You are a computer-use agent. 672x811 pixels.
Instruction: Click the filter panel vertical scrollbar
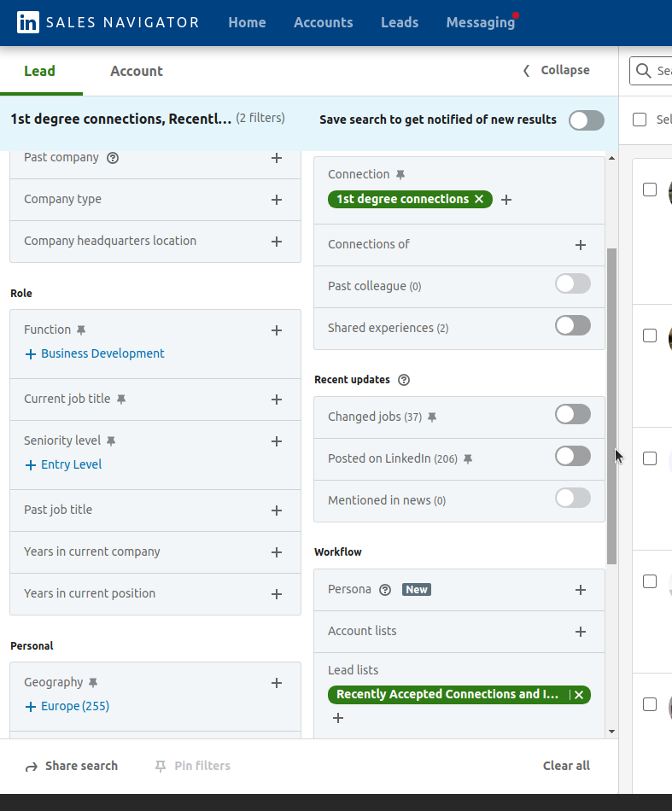611,405
